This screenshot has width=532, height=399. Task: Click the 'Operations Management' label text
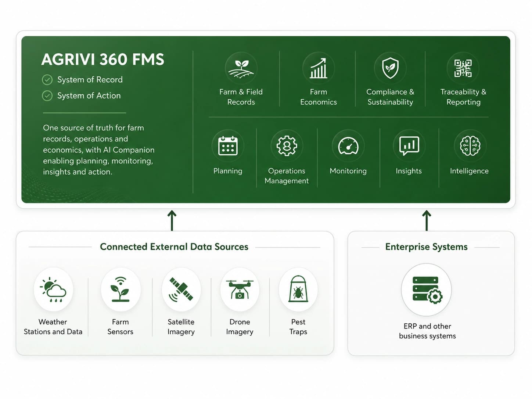pyautogui.click(x=287, y=176)
